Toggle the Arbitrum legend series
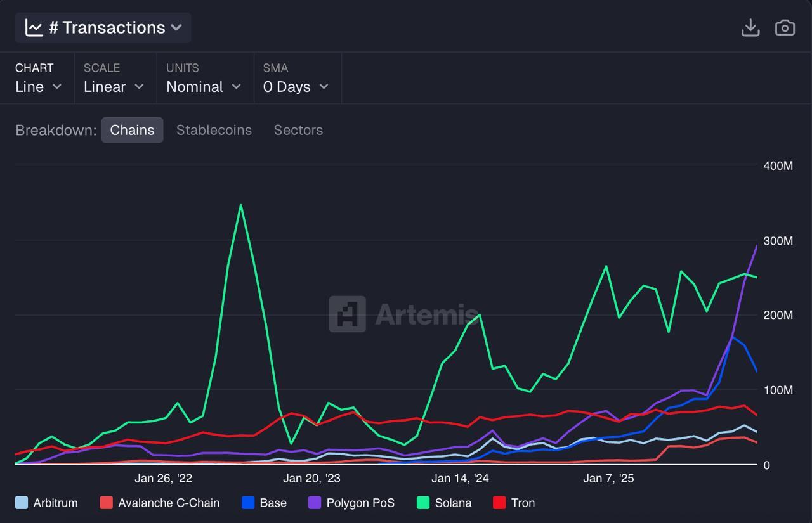Screen dimensions: 812x523 46,503
